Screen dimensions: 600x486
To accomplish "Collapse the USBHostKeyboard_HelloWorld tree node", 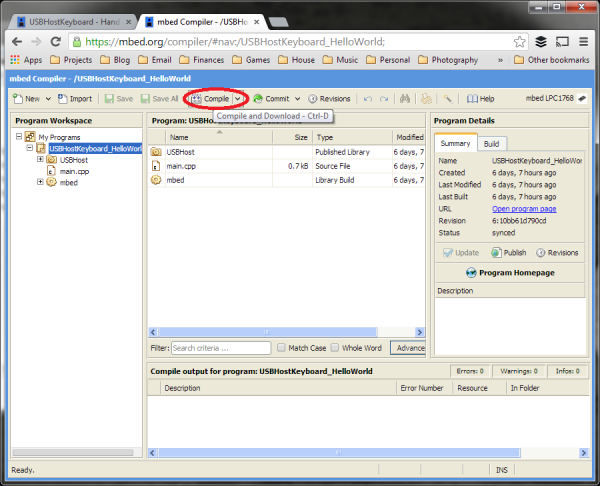I will click(30, 148).
